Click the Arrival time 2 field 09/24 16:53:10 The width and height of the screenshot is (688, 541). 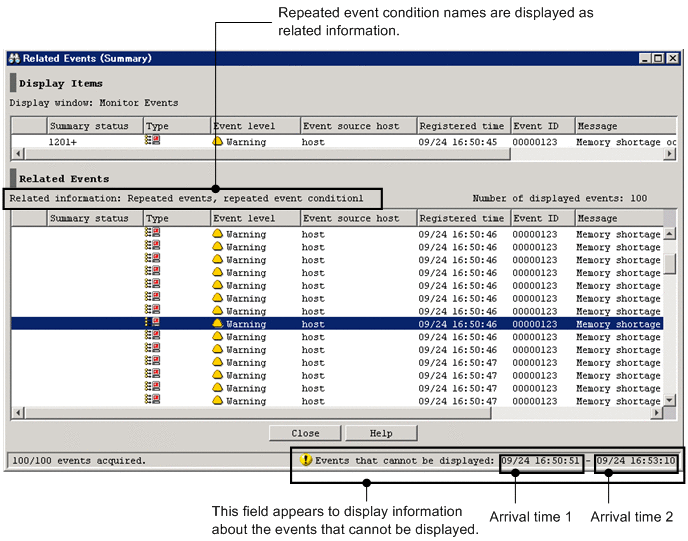pyautogui.click(x=635, y=460)
